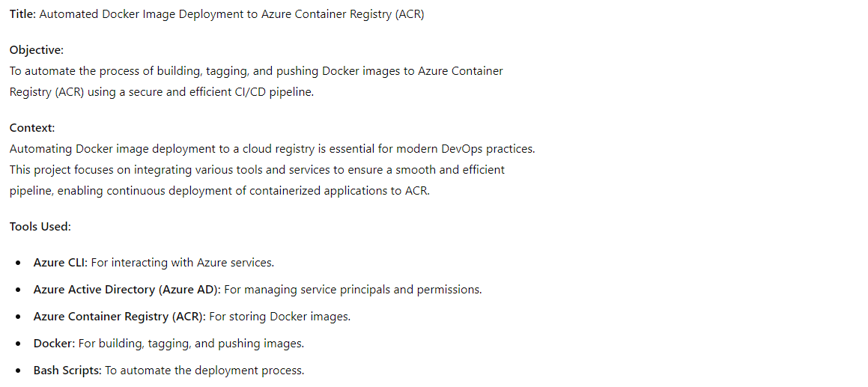Click the bullet point beside Azure CLI
The image size is (868, 387).
click(19, 263)
